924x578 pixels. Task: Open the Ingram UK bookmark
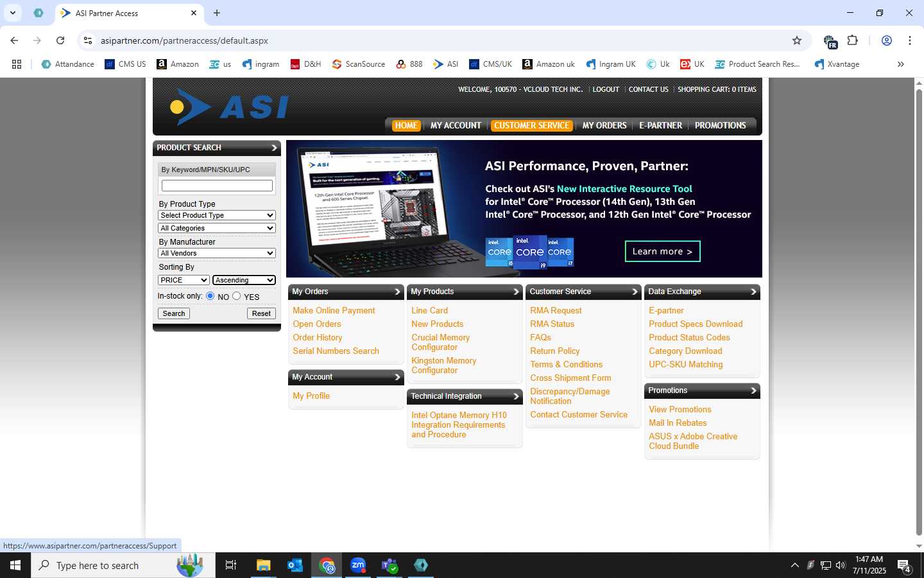610,64
